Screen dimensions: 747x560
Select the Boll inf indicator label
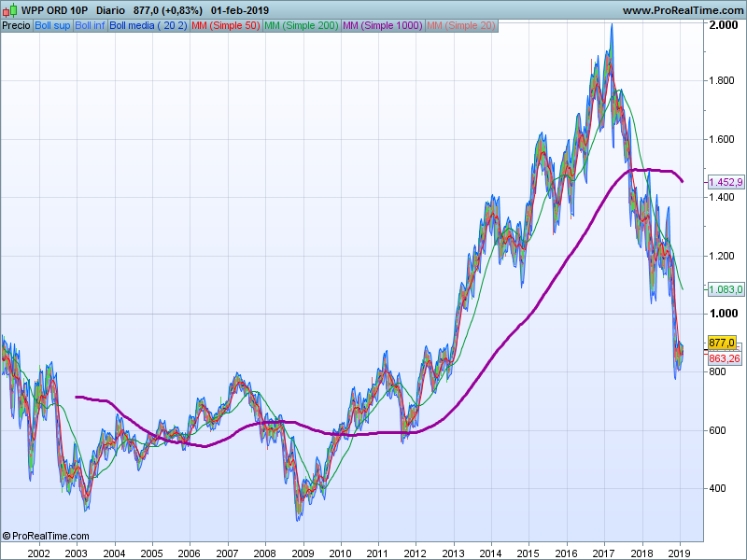90,26
